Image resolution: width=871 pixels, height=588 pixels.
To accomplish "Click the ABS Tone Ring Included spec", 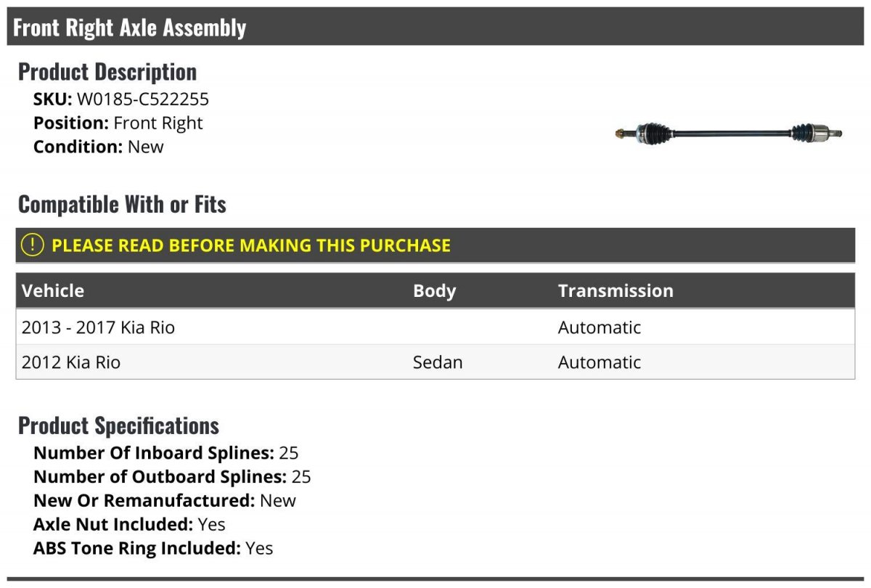I will tap(153, 548).
